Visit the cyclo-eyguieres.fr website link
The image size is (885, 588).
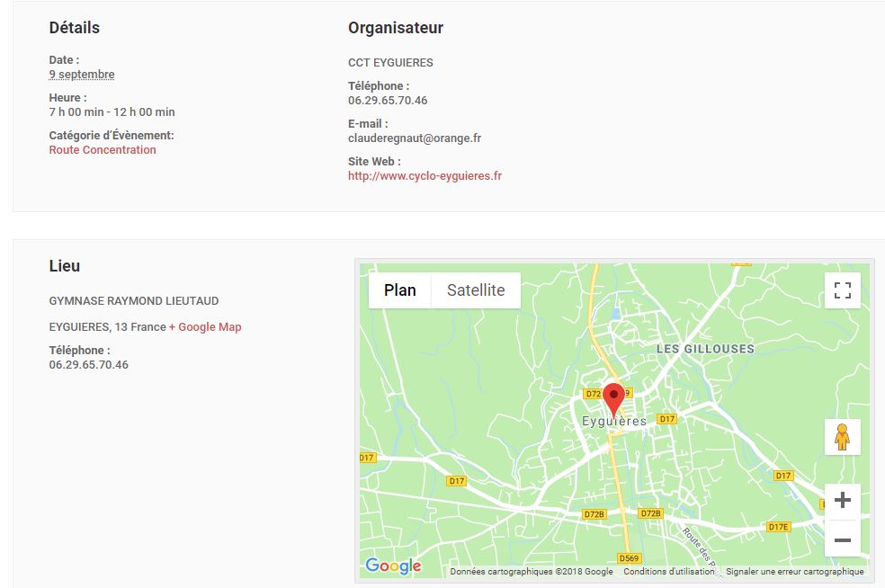point(425,176)
